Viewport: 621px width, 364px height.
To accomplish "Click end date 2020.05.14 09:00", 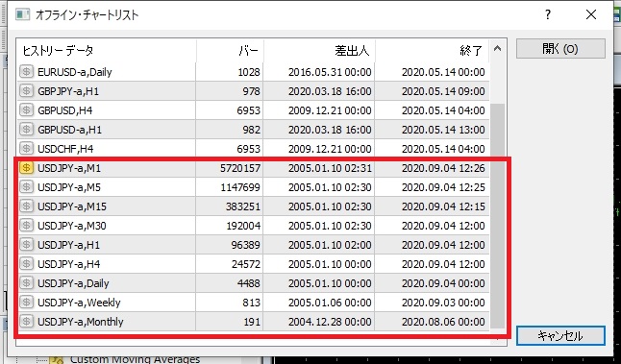I will [x=443, y=91].
